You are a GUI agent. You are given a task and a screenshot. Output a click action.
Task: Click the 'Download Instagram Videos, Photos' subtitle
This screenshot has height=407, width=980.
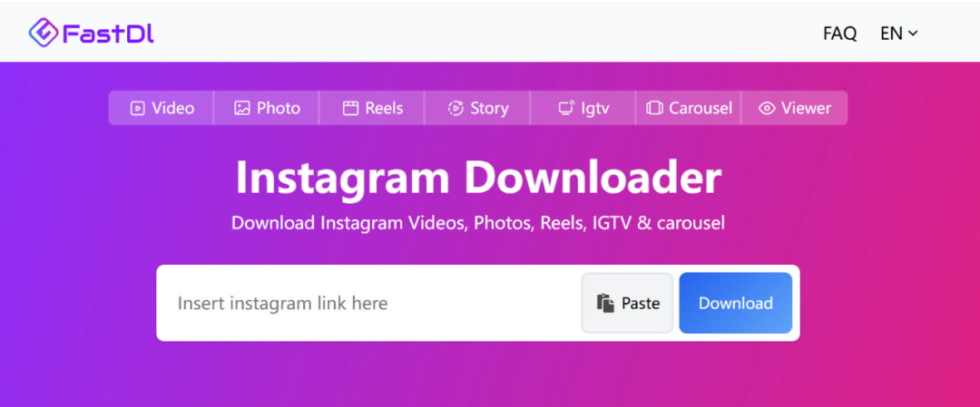tap(478, 223)
